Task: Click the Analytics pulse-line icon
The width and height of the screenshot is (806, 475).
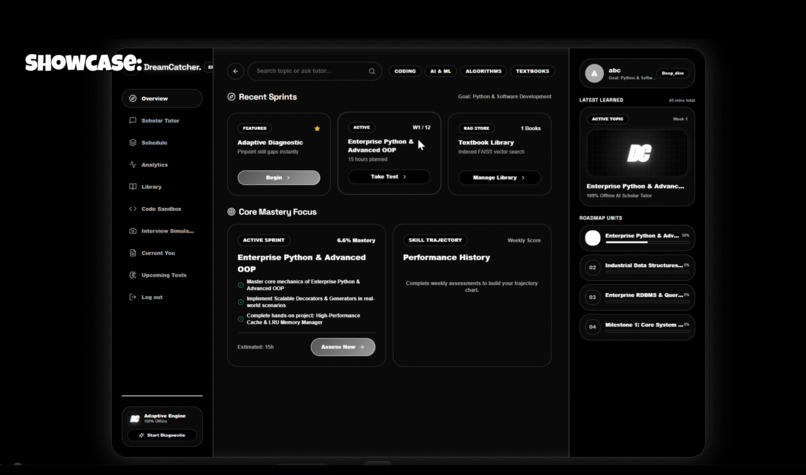Action: (133, 165)
